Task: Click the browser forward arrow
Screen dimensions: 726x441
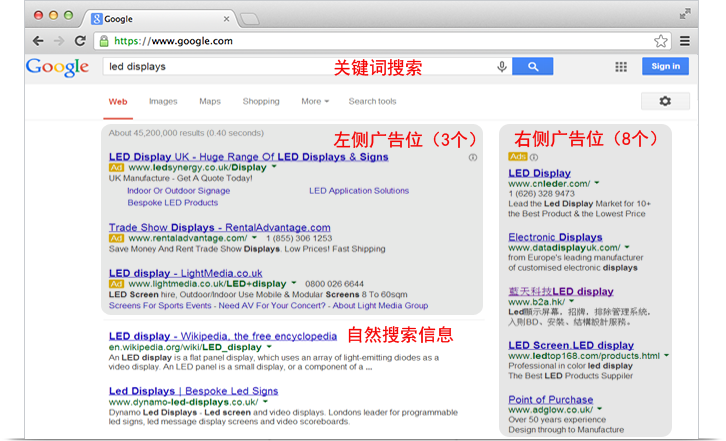Action: 59,41
